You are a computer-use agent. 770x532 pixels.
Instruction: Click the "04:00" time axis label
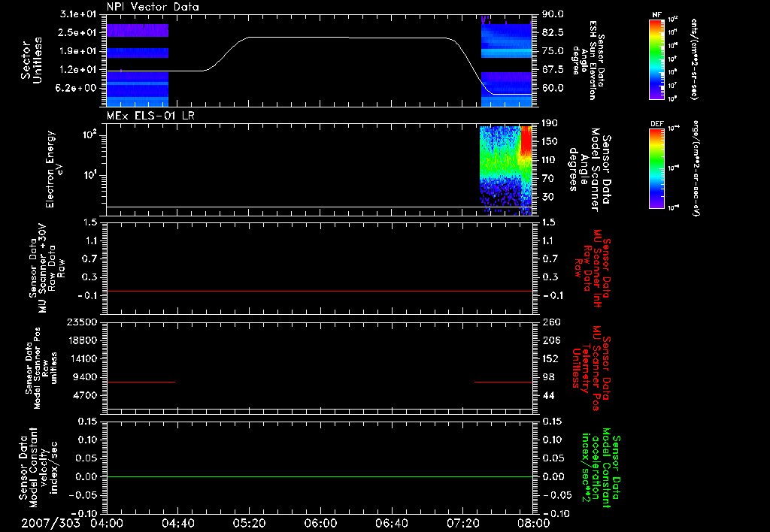point(107,523)
